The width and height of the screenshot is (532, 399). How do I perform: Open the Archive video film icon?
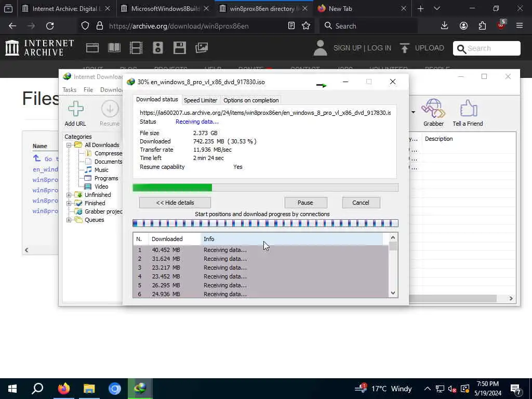coord(136,48)
